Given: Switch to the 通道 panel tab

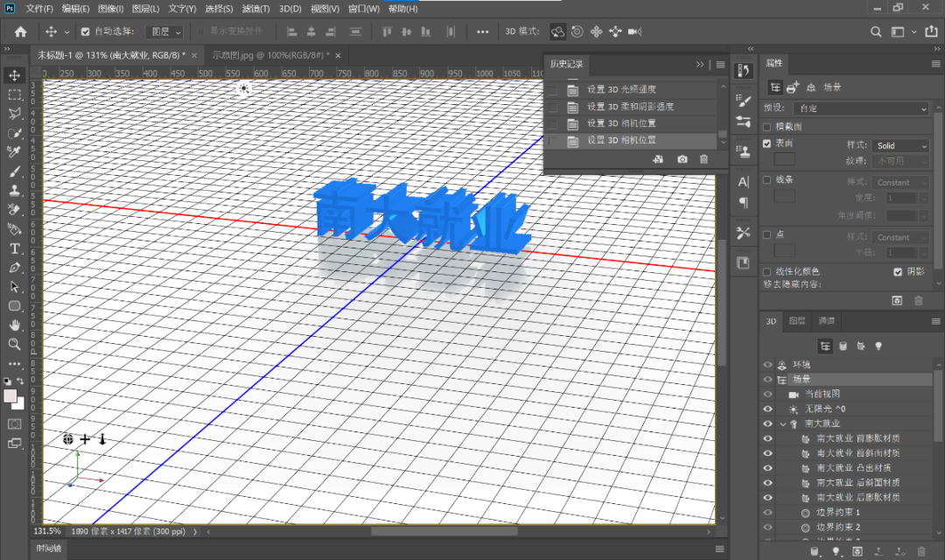Looking at the screenshot, I should point(826,321).
